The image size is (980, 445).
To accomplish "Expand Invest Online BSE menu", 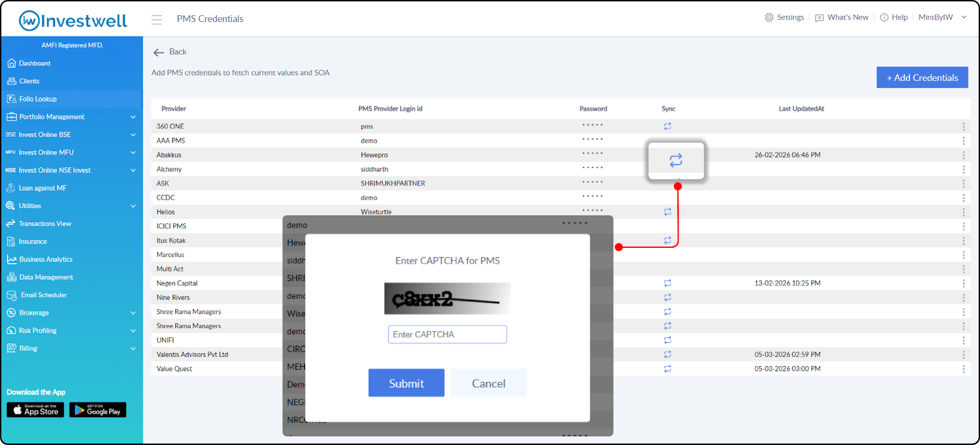I will [x=133, y=135].
